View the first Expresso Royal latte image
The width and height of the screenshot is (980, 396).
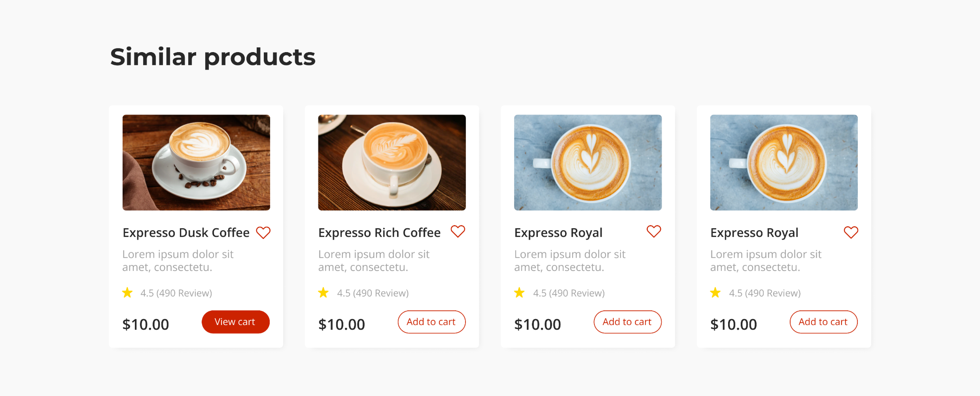click(588, 163)
